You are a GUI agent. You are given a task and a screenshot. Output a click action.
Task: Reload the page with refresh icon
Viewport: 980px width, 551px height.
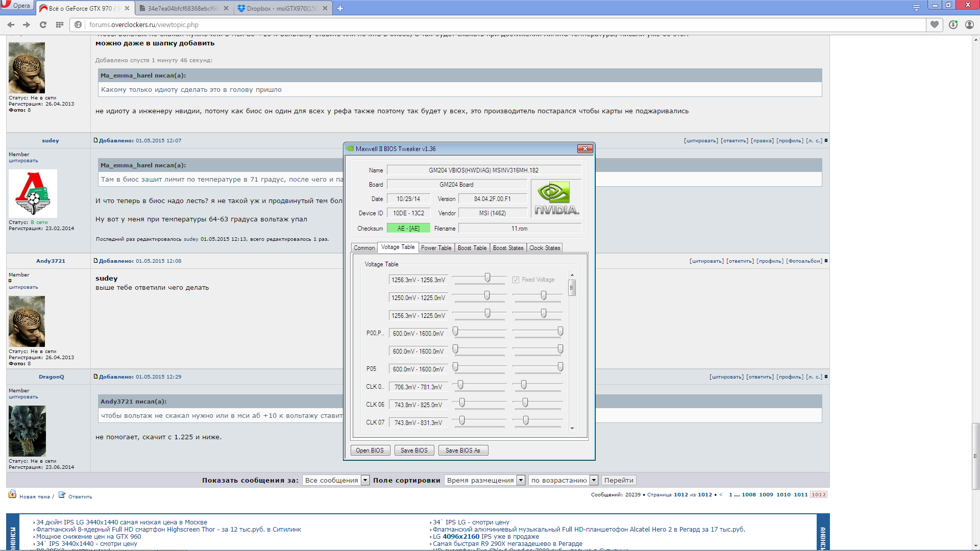pyautogui.click(x=43, y=24)
